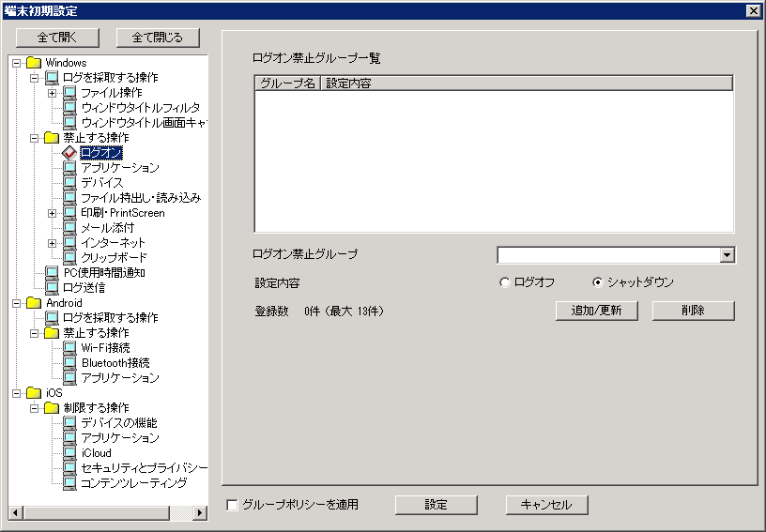Click the ファイル操作 computer icon
Image resolution: width=766 pixels, height=532 pixels.
[69, 93]
